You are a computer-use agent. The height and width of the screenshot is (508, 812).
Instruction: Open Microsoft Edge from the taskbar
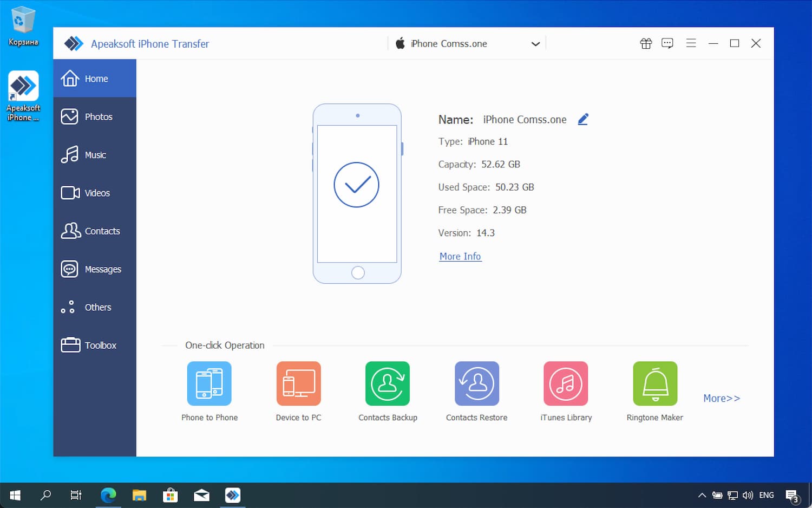(x=108, y=495)
